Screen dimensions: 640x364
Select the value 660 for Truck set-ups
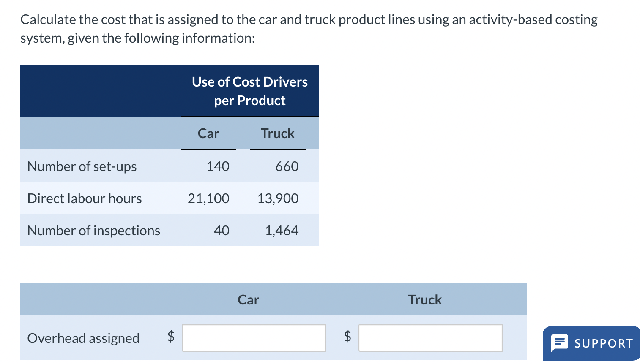(x=287, y=166)
